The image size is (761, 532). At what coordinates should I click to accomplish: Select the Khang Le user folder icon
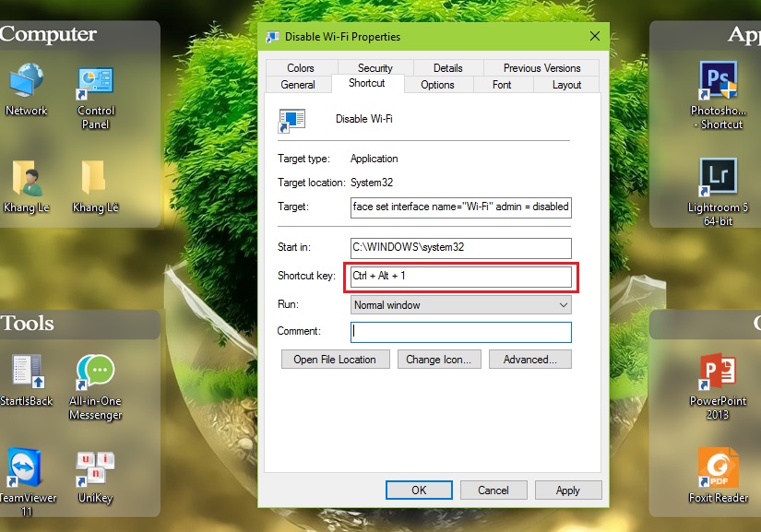[x=26, y=187]
